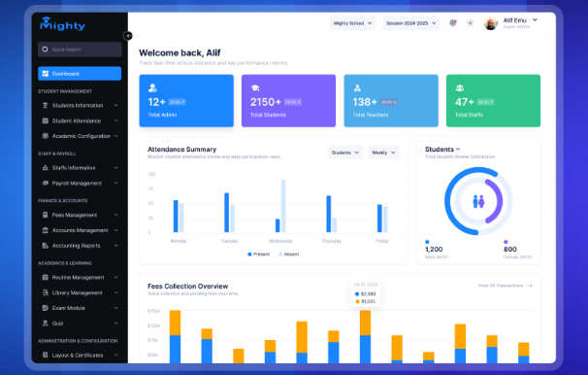Click the Total Teachers card icon
Screen dimensions: 588x375
(x=357, y=87)
